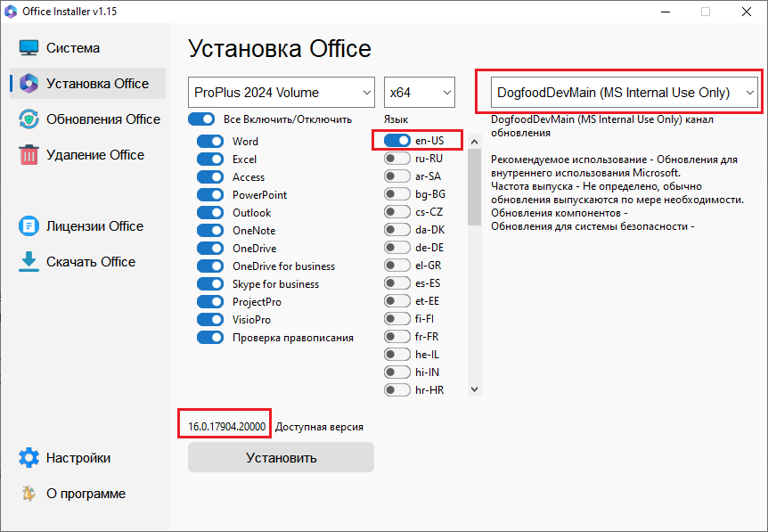The height and width of the screenshot is (532, 768).
Task: Click the Язык label
Action: 396,119
